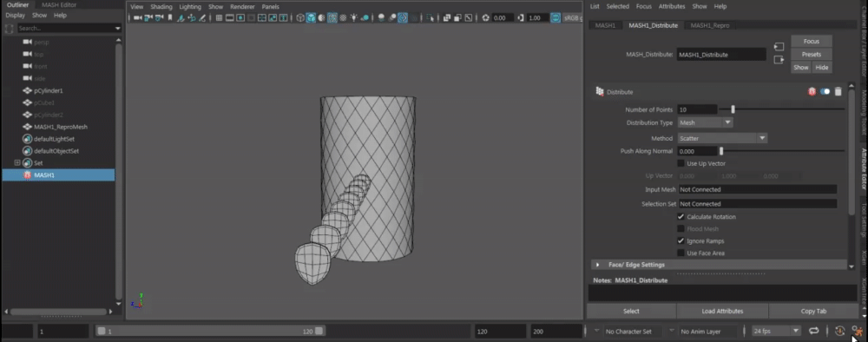Toggle Wireframe on Shaded icon
This screenshot has height=342, width=868.
click(332, 18)
